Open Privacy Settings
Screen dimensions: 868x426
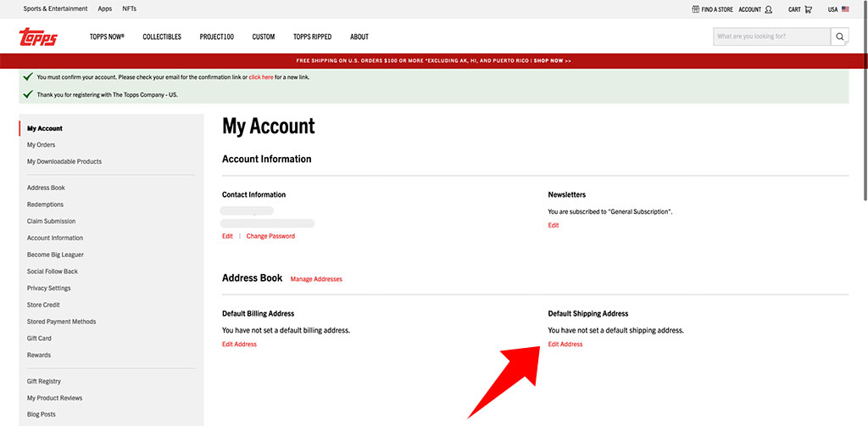point(48,288)
